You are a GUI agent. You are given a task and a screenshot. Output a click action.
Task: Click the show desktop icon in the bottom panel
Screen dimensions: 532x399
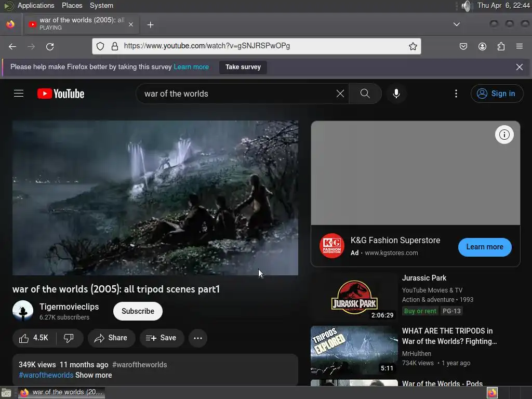6,393
